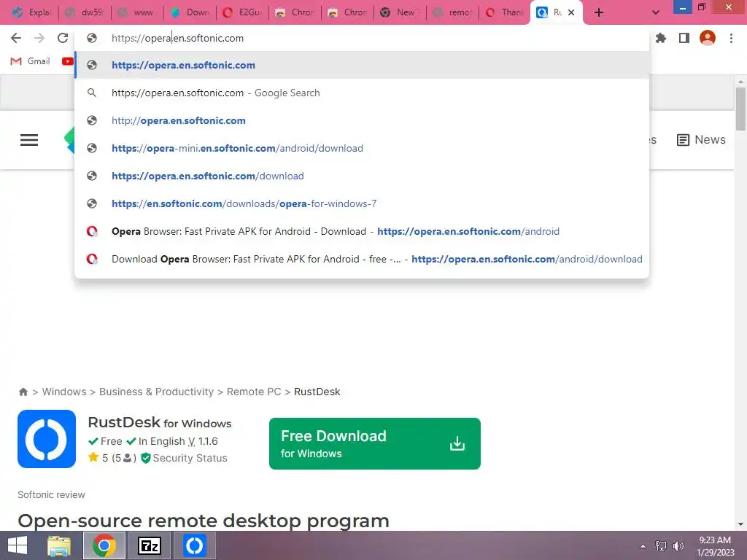This screenshot has width=747, height=560.
Task: Open a new browser tab
Action: (599, 12)
